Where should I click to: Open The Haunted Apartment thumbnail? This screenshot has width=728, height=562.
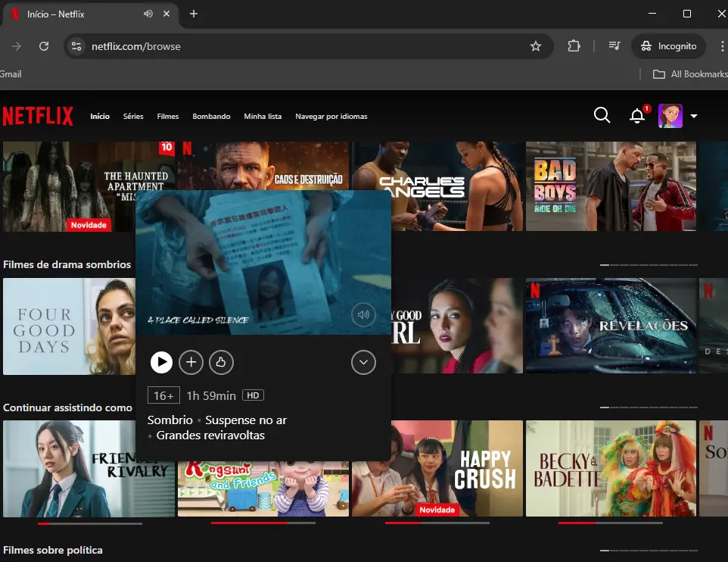click(69, 186)
